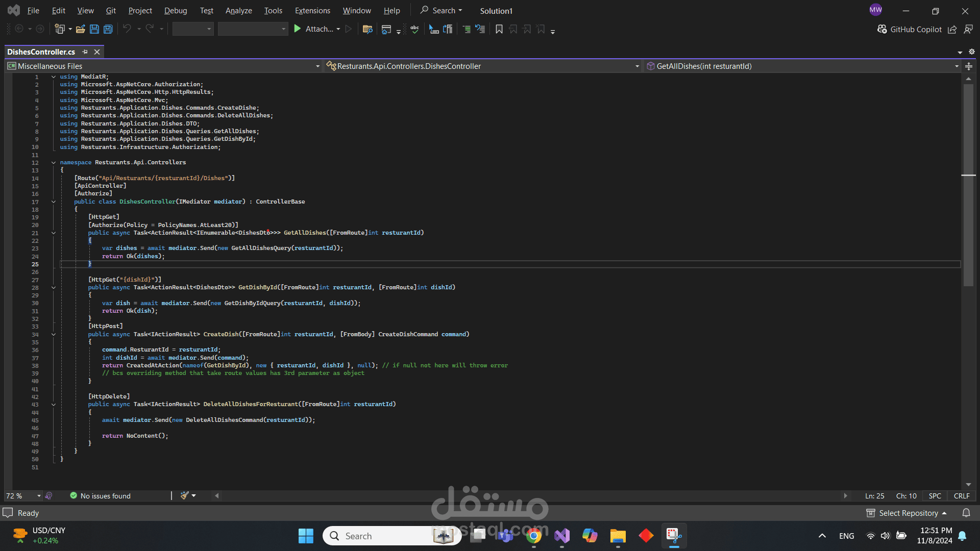Click the vertical scrollbar thumb of the editor
The image size is (980, 551).
coord(968,185)
